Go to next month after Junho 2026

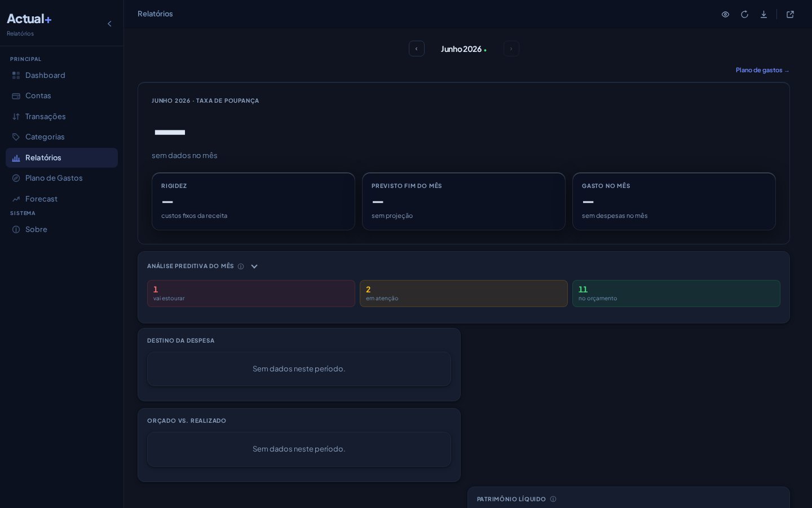click(511, 49)
